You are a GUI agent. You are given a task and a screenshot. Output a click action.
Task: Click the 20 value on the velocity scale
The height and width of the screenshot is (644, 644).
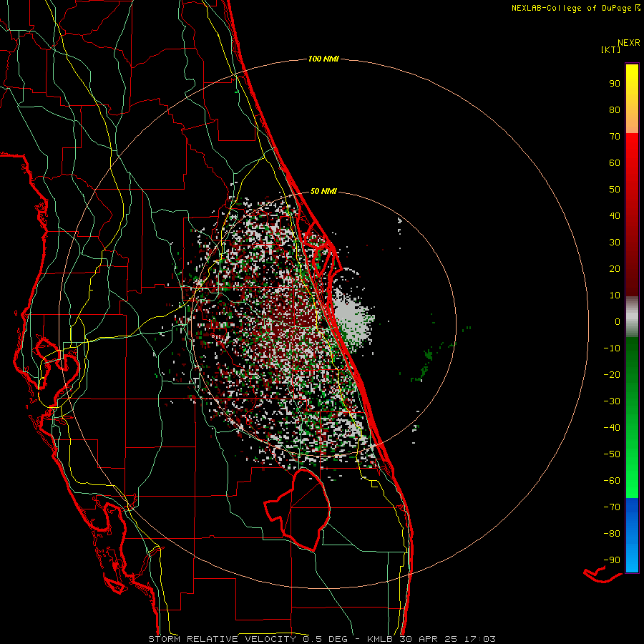(x=615, y=269)
